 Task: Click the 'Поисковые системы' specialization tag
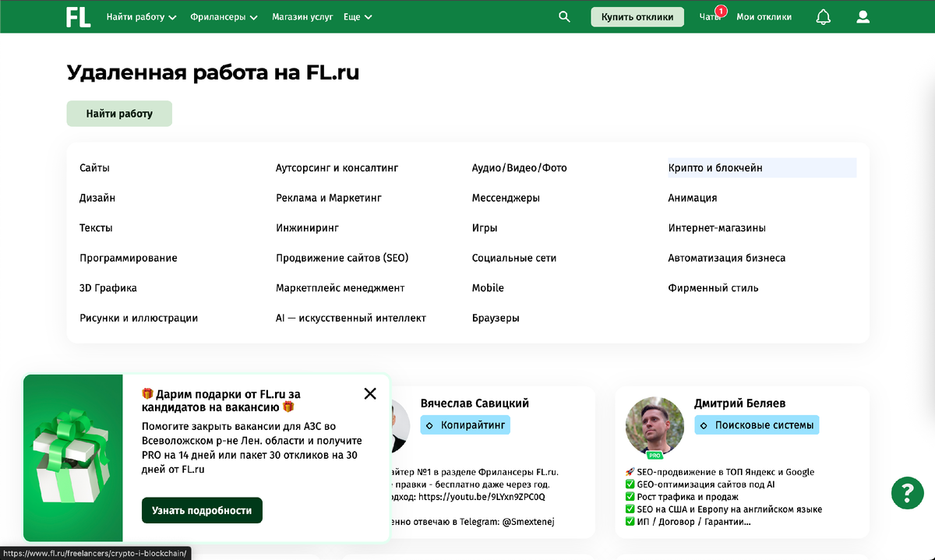pyautogui.click(x=757, y=425)
